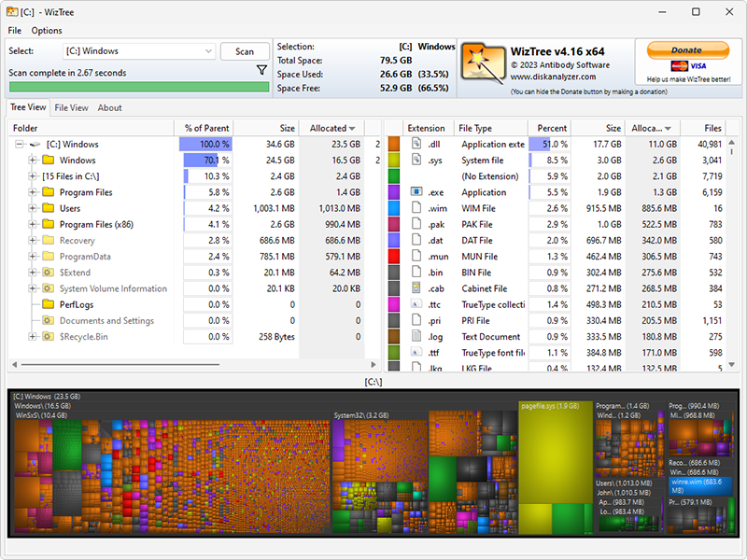The width and height of the screenshot is (747, 560).
Task: Expand the Windows folder node
Action: coord(33,161)
